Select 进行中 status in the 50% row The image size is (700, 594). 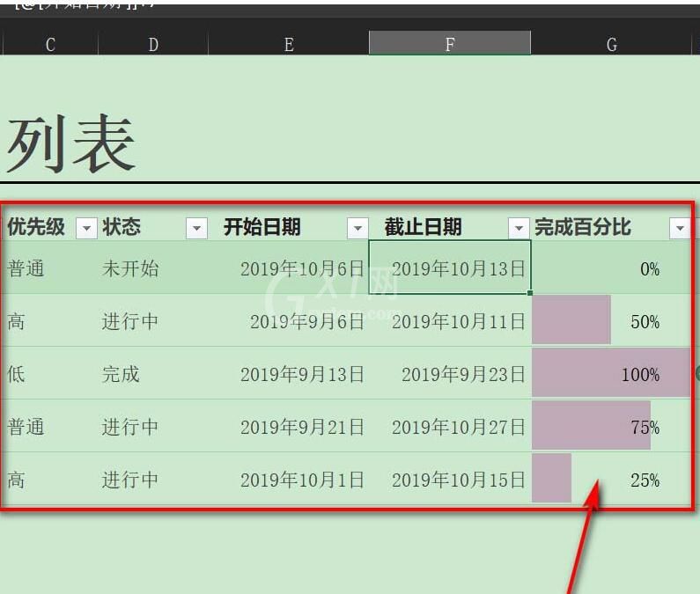[153, 320]
